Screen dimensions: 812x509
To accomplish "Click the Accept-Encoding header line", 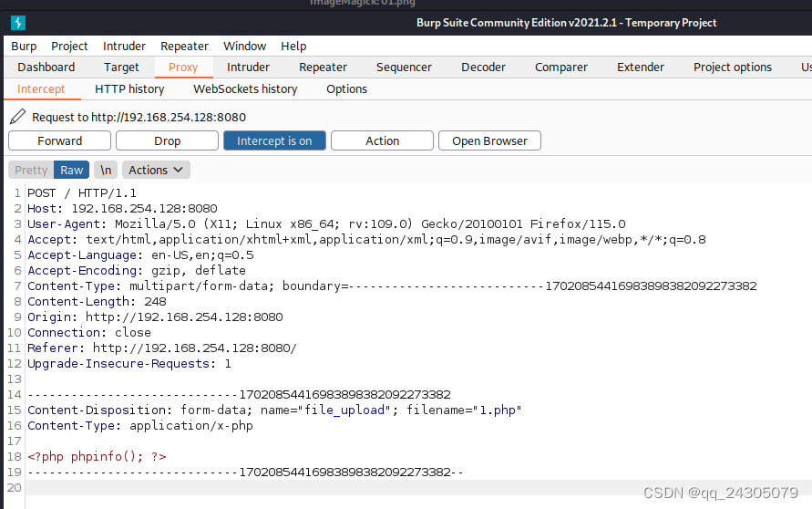I will (x=137, y=271).
